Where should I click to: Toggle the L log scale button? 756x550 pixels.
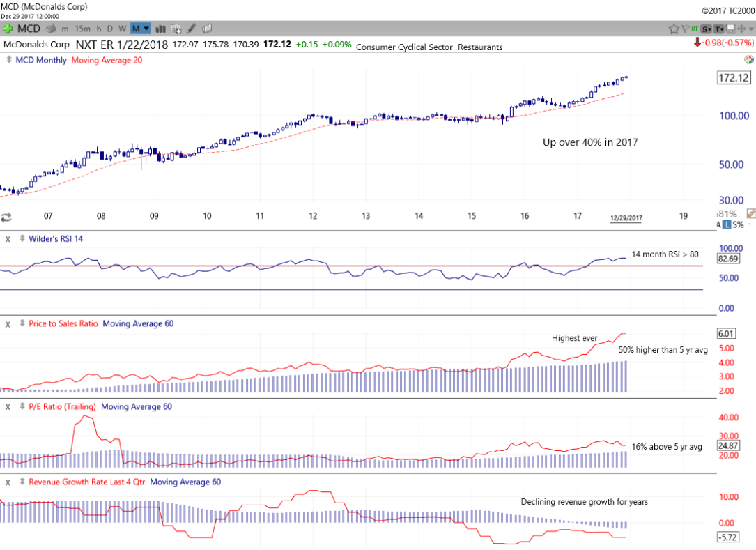[727, 224]
